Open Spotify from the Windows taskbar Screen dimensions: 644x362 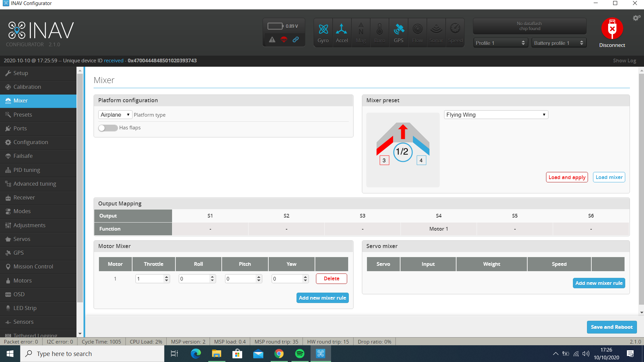(x=300, y=354)
